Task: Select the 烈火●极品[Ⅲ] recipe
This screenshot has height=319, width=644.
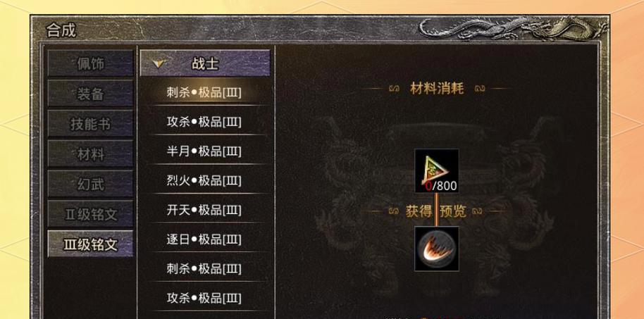Action: (x=204, y=180)
